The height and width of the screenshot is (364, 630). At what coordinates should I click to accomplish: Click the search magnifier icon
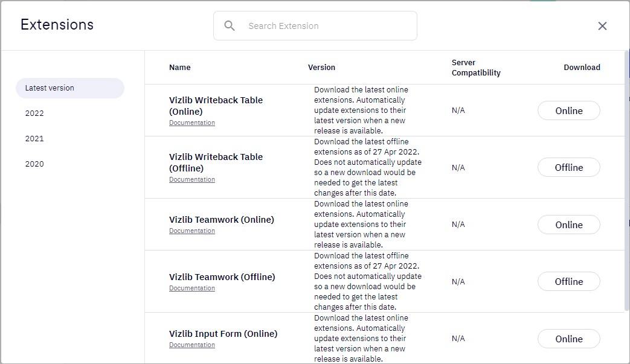click(230, 26)
